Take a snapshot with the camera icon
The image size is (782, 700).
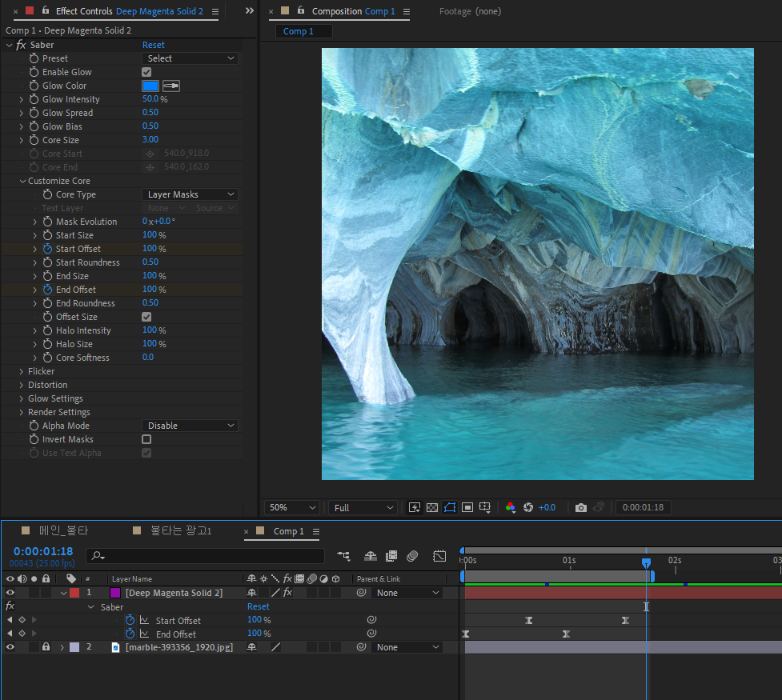coord(581,507)
